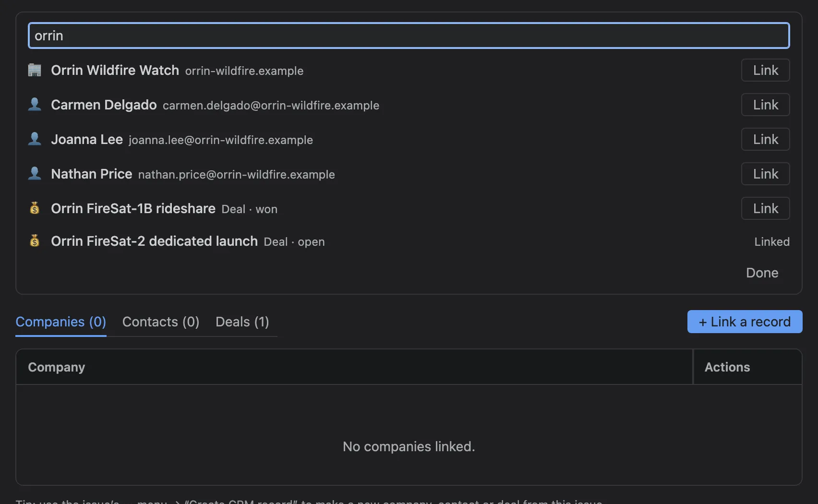Click the "No companies linked." message
The height and width of the screenshot is (504, 818).
409,446
